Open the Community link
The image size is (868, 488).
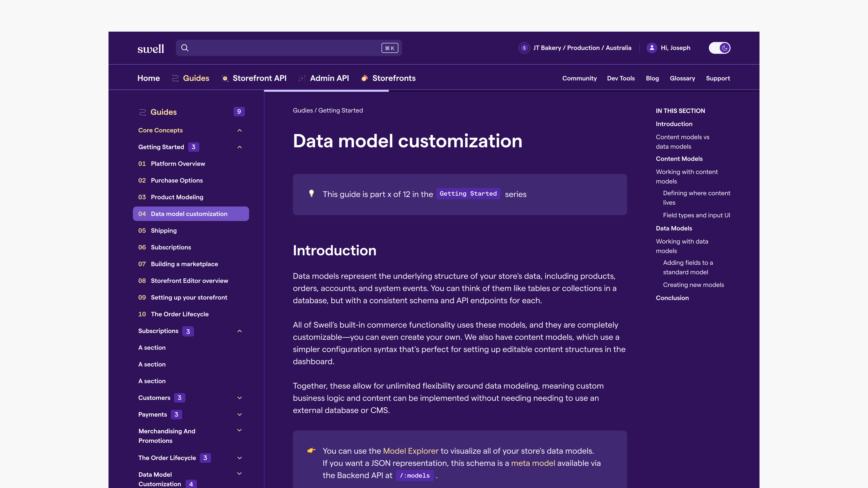click(x=579, y=78)
